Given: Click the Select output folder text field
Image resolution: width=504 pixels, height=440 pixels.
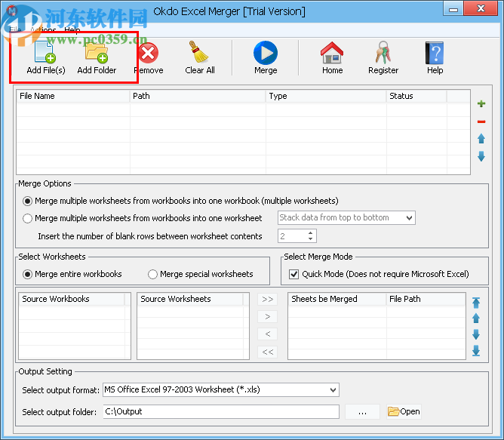Looking at the screenshot, I should [x=221, y=411].
